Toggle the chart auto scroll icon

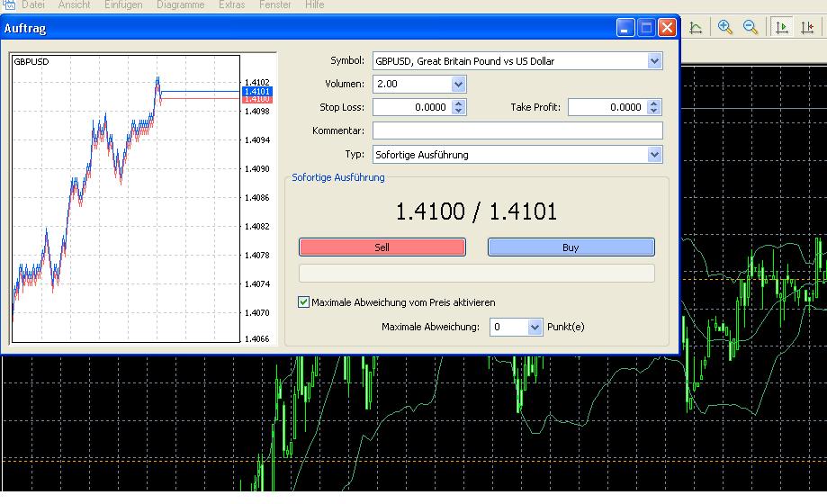point(782,28)
